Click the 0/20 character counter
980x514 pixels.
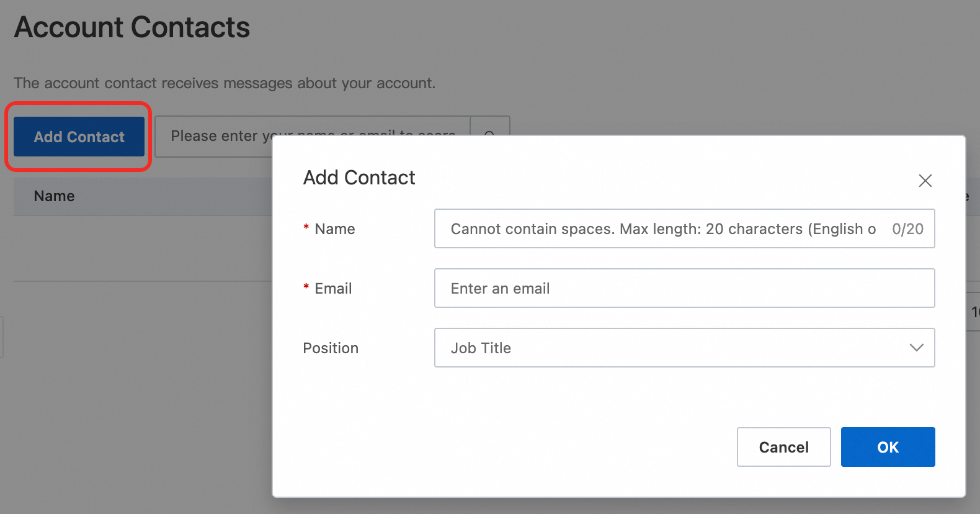pos(907,229)
